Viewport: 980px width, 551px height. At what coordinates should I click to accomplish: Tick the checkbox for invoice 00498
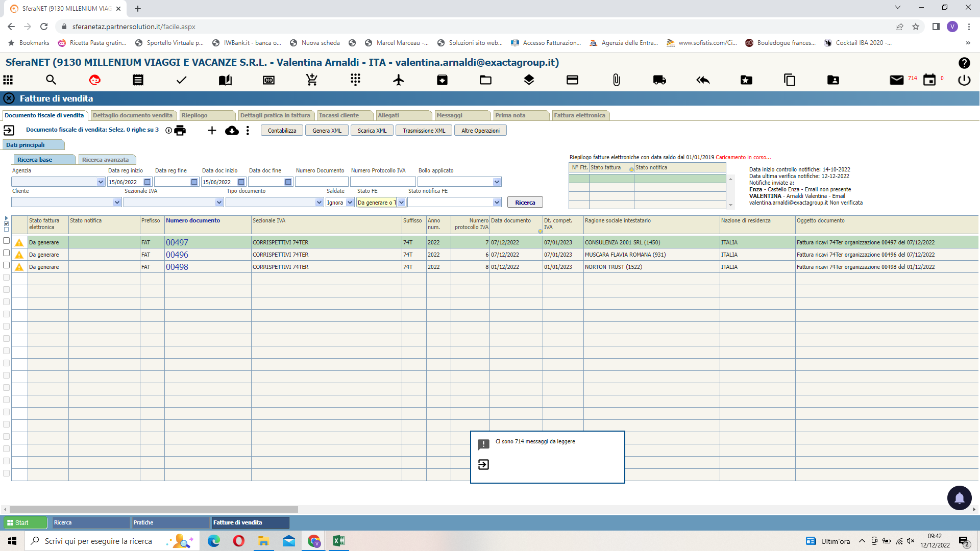click(7, 265)
